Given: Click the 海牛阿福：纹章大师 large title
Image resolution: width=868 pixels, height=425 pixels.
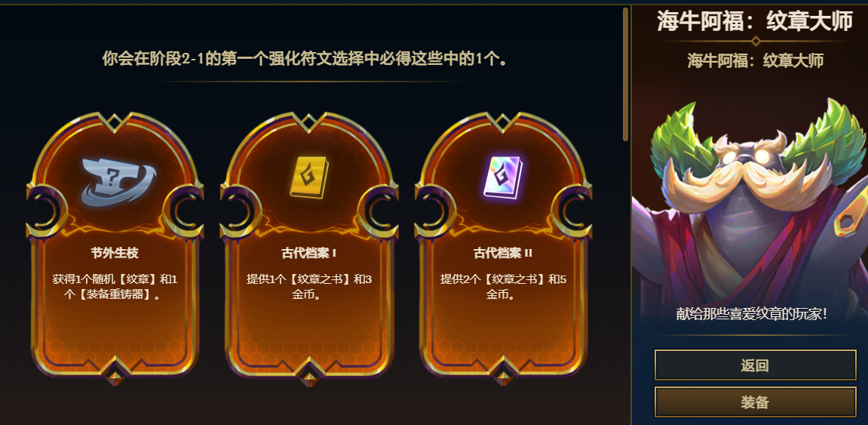Looking at the screenshot, I should pyautogui.click(x=755, y=21).
